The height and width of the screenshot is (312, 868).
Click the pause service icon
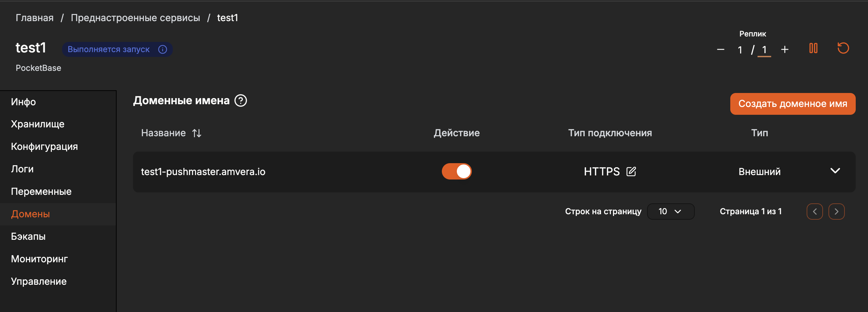pos(813,48)
